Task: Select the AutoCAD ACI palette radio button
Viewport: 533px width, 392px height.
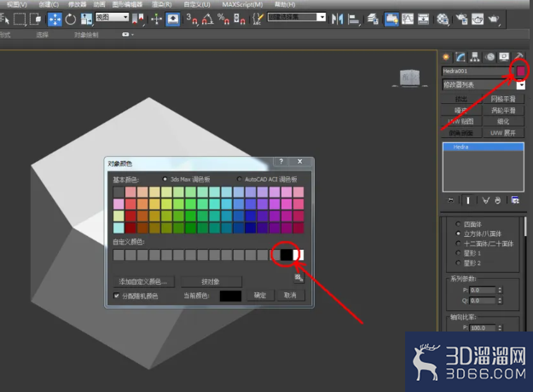Action: coord(240,179)
